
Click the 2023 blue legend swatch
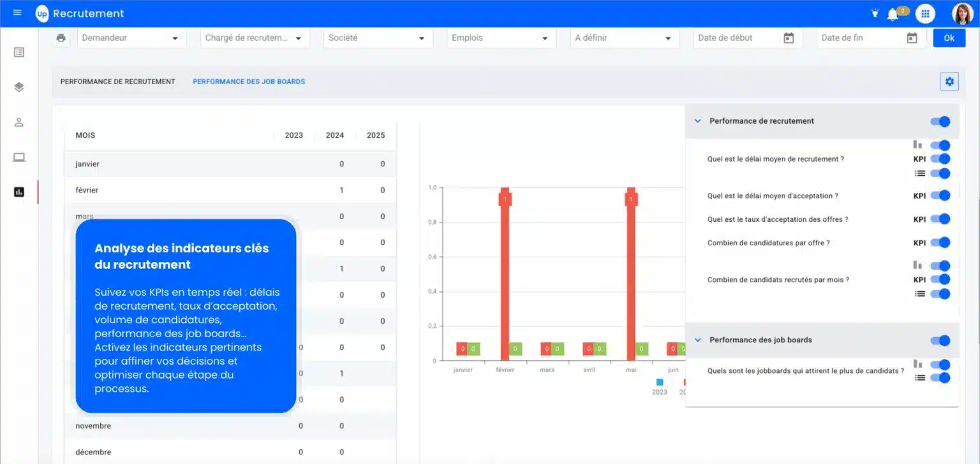659,383
